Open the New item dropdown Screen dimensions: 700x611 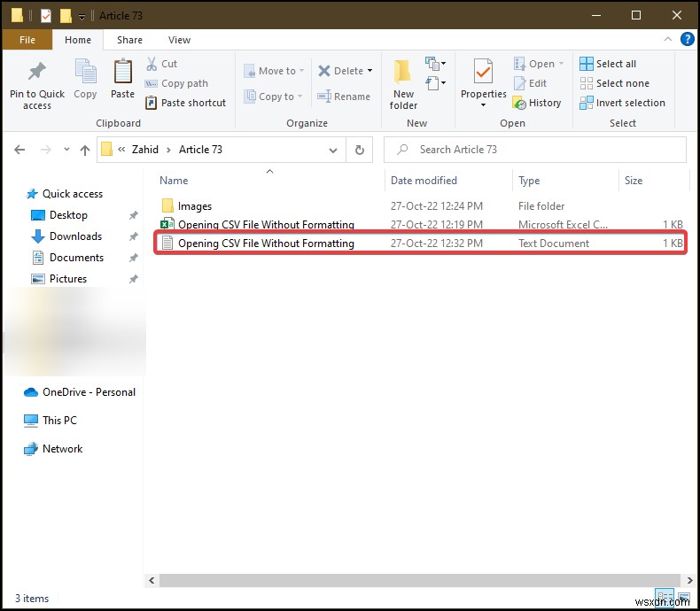coord(435,64)
